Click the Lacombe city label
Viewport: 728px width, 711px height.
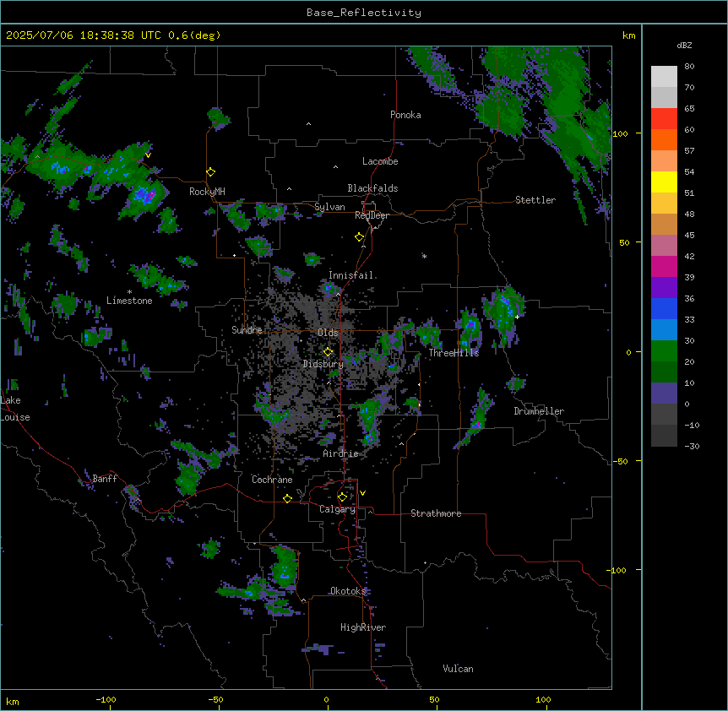coord(380,161)
